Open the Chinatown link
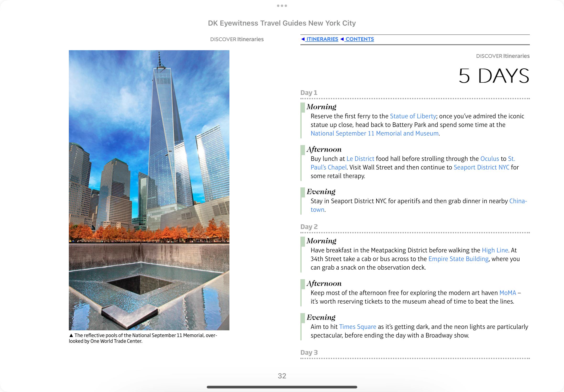Image resolution: width=564 pixels, height=392 pixels. click(518, 201)
